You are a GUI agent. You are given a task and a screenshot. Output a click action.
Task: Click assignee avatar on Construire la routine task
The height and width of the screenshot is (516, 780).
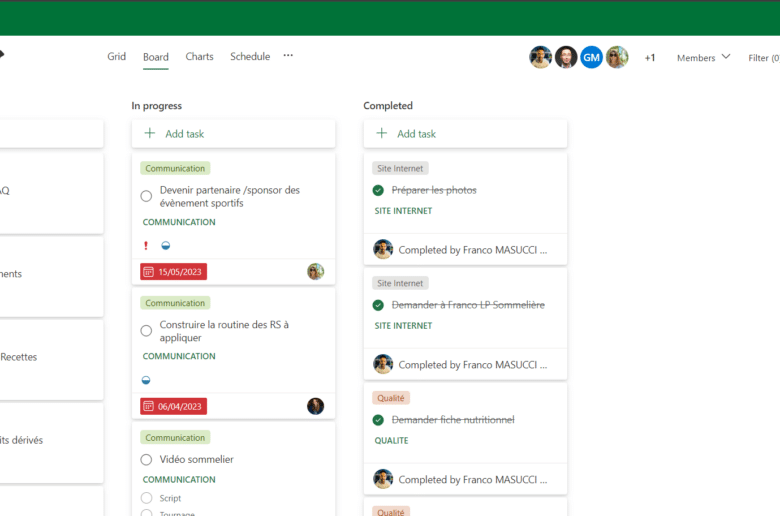click(x=315, y=406)
